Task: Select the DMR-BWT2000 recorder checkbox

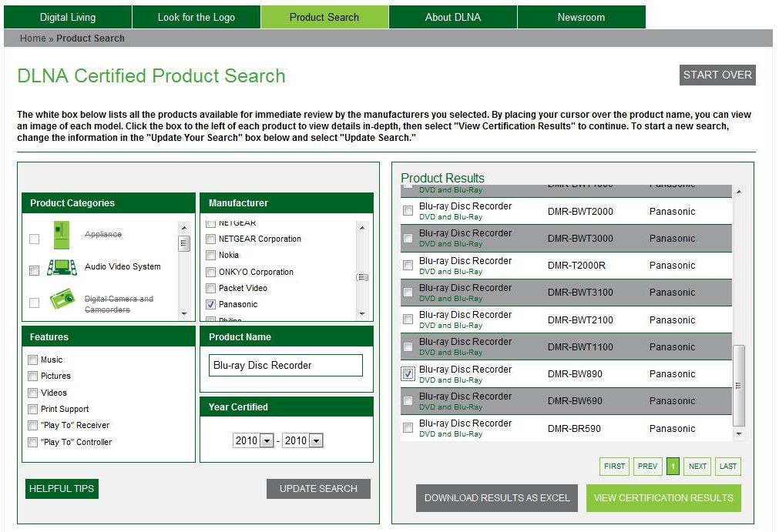Action: pos(408,212)
